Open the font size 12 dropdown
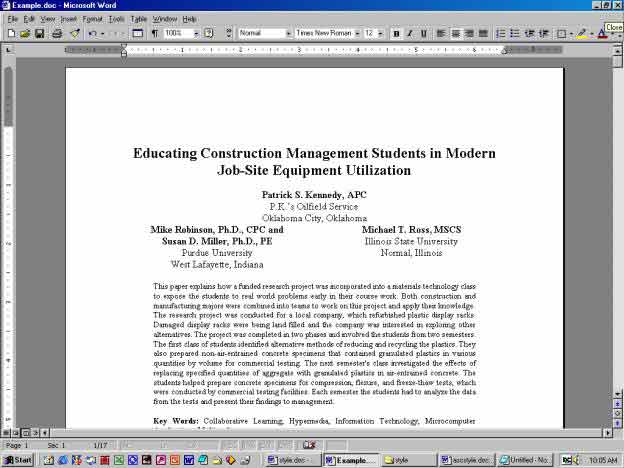 point(380,33)
